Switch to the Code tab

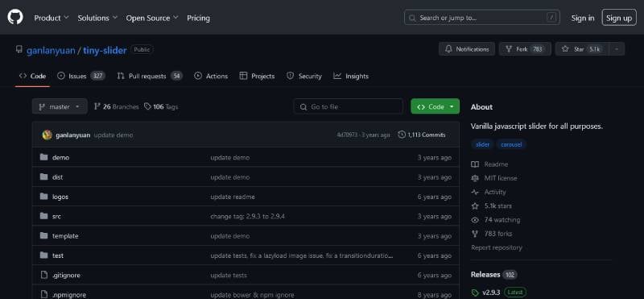(x=32, y=76)
